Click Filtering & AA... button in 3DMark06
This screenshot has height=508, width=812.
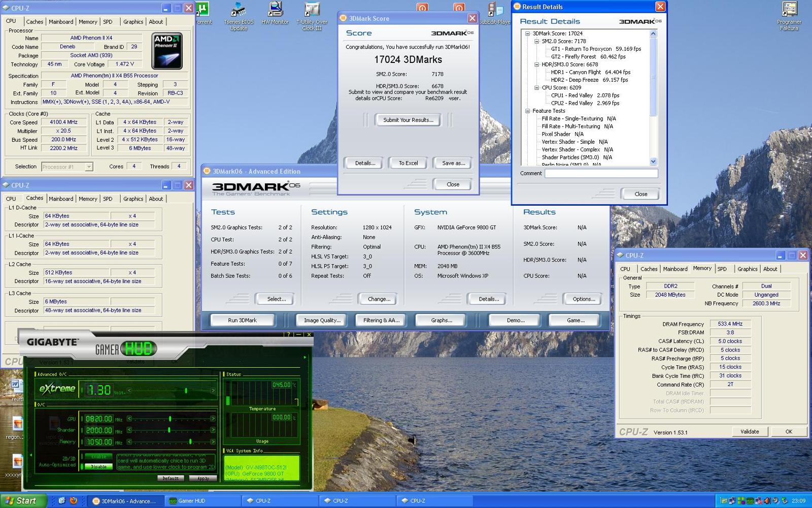coord(381,320)
